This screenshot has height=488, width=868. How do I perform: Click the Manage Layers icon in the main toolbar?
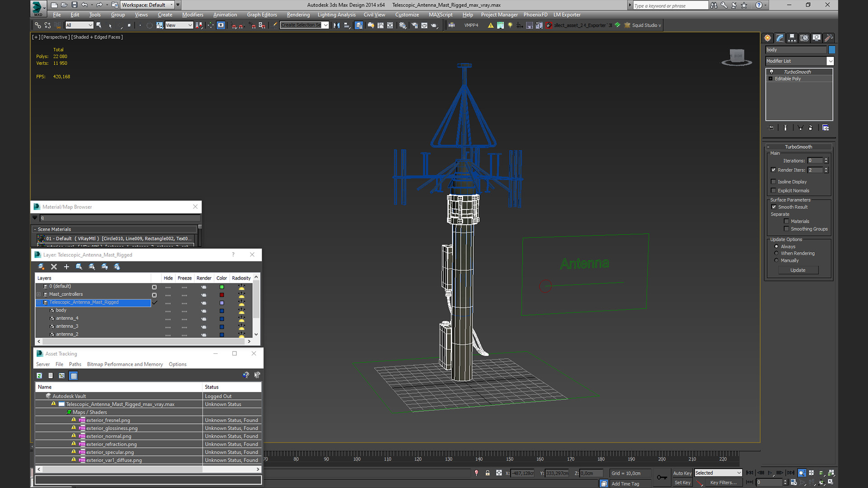pos(359,25)
